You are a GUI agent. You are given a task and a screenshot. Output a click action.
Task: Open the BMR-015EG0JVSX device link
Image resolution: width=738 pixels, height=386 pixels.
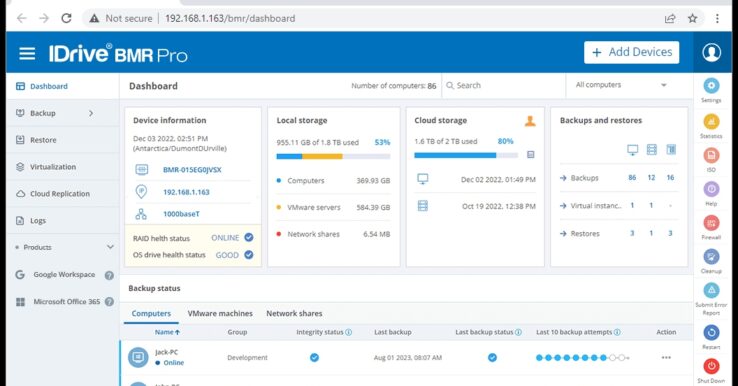192,170
